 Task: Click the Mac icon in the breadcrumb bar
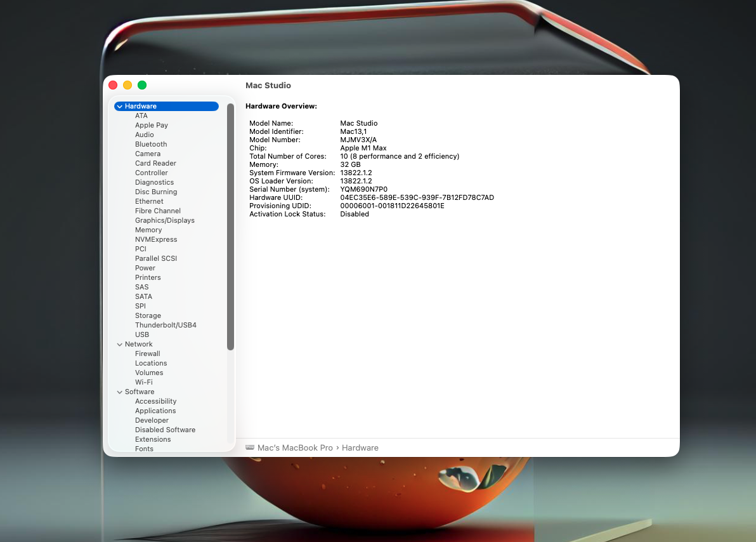250,447
